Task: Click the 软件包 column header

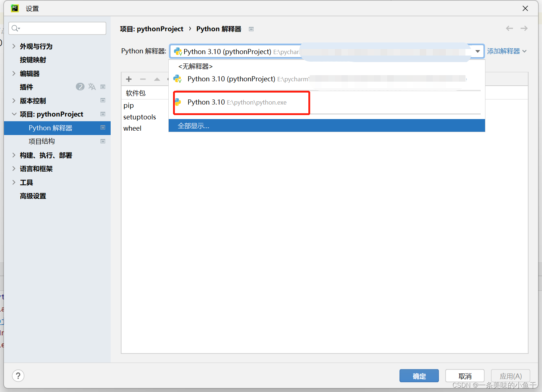Action: click(x=136, y=93)
